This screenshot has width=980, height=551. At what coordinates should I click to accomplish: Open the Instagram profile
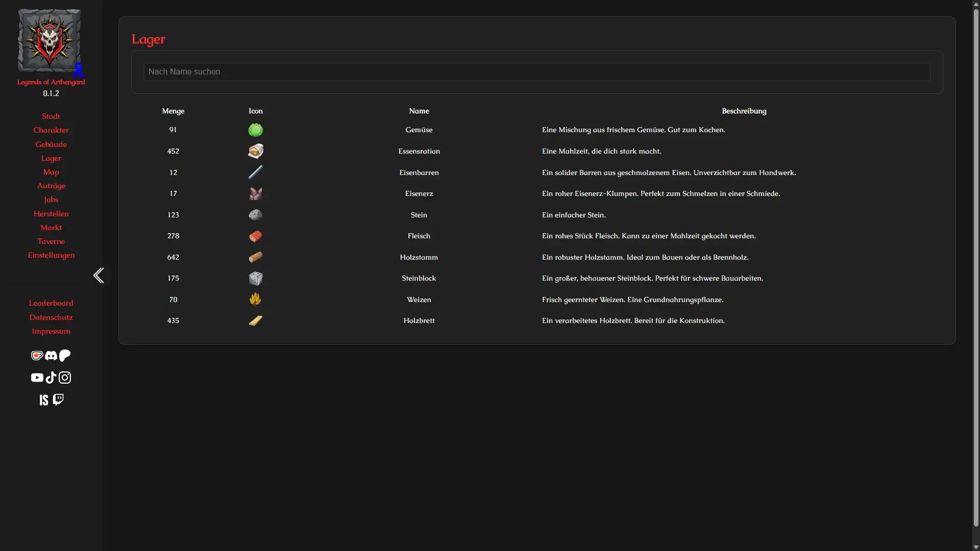(x=64, y=378)
